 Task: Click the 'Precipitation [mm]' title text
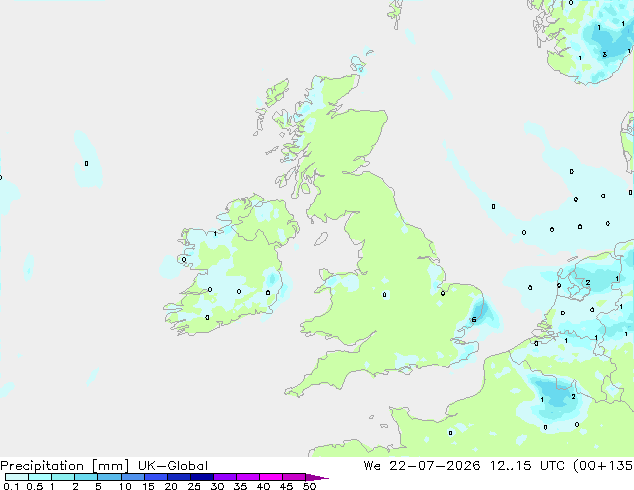click(65, 466)
